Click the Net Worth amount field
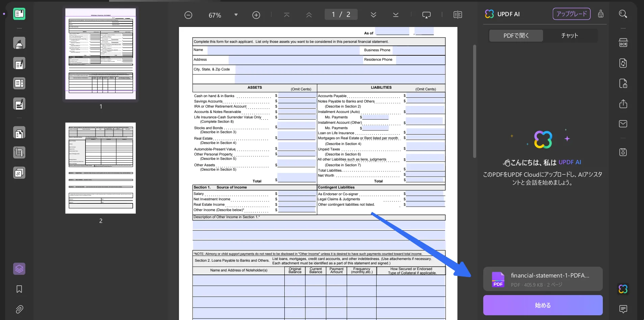The image size is (644, 320). pos(425,174)
